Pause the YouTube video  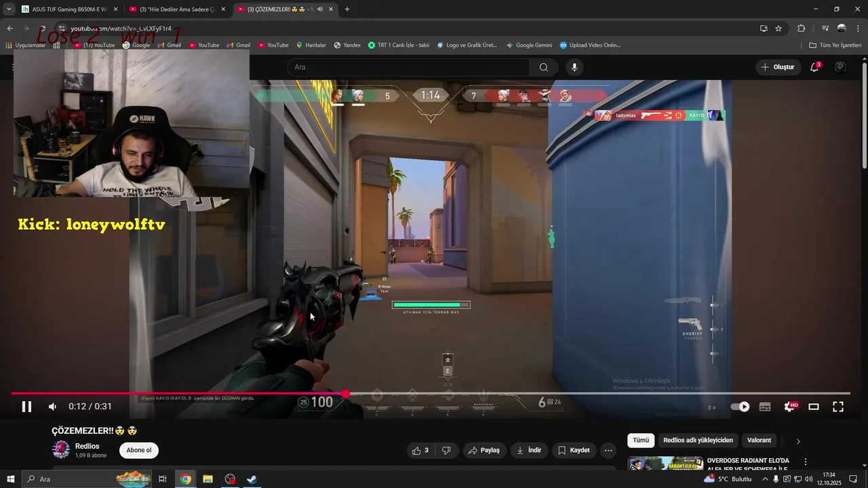[x=26, y=407]
